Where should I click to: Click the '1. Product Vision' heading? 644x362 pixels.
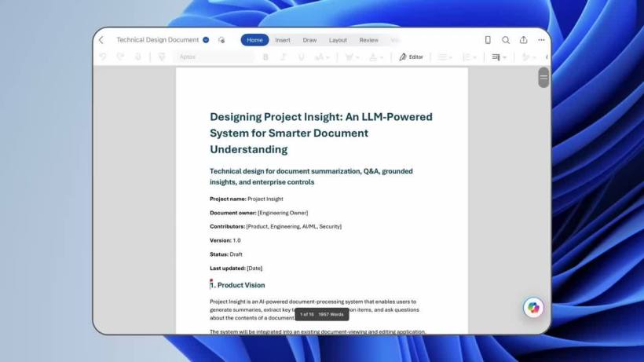tap(237, 285)
